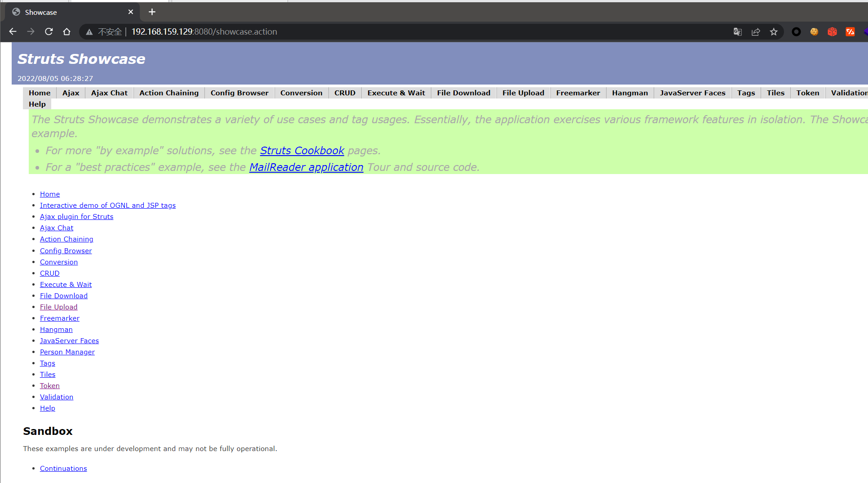Open Tags in nav bar
Image resolution: width=868 pixels, height=483 pixels.
[746, 93]
